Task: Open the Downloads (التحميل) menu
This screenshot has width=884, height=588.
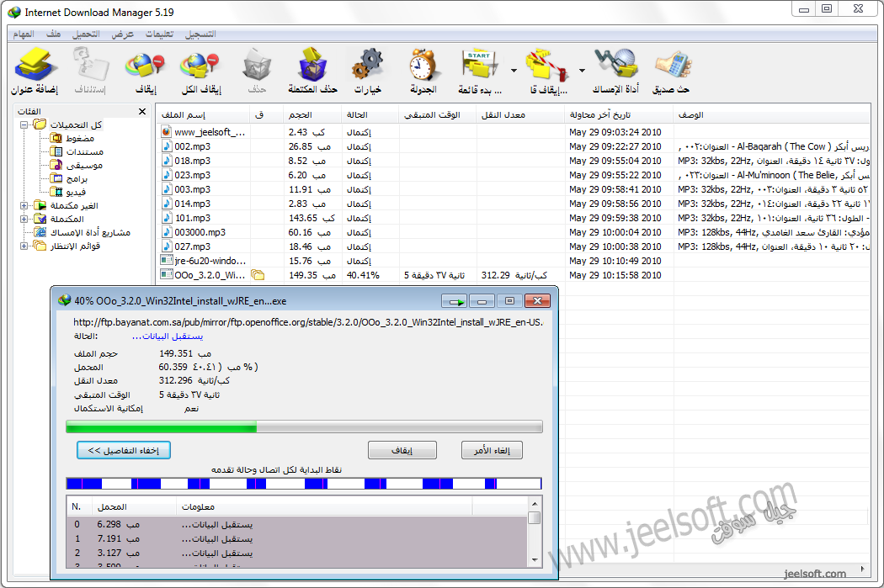Action: click(86, 34)
